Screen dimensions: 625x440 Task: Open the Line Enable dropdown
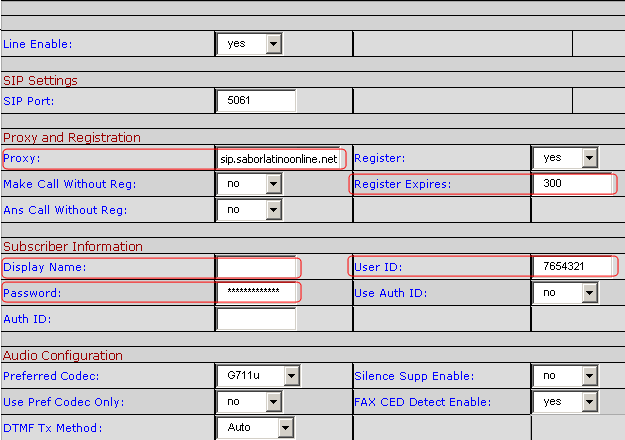tap(249, 44)
